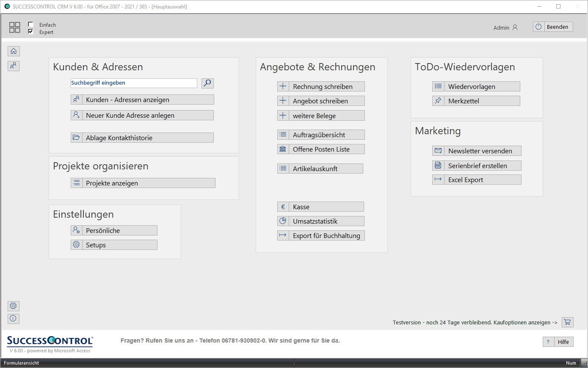Screen dimensions: 588x368
Task: Open the info icon at bottom left
Action: (14, 318)
